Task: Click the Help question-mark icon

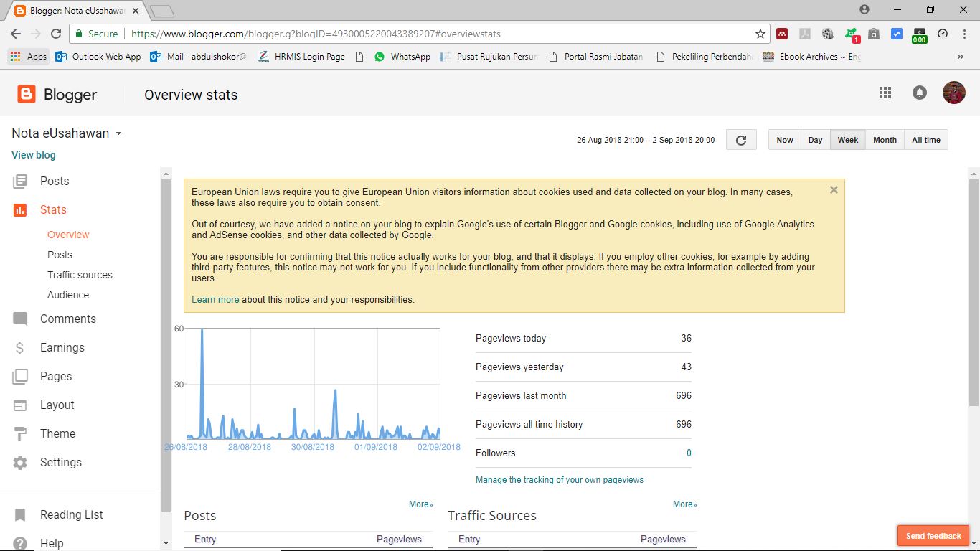Action: [x=20, y=543]
